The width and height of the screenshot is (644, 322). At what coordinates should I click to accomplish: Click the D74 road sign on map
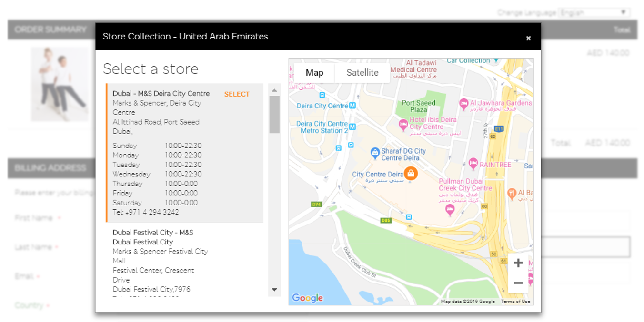point(316,204)
